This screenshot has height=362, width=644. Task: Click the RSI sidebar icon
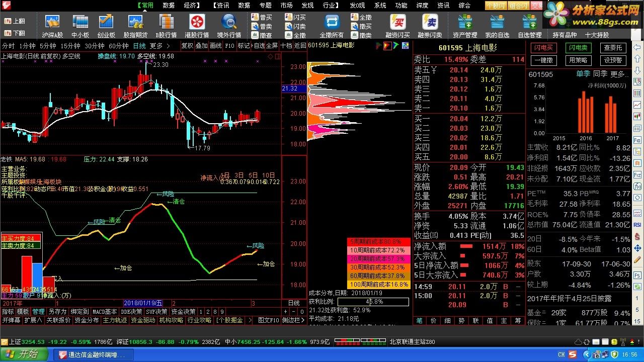coord(638,225)
